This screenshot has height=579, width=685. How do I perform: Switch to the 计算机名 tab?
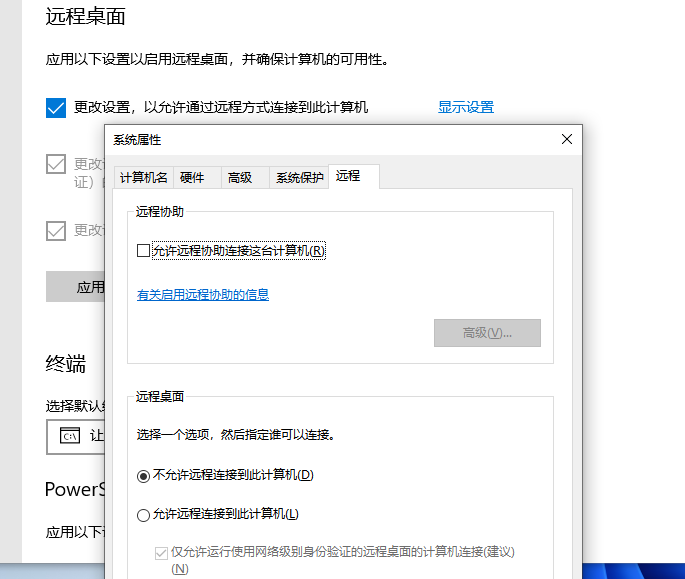pos(143,178)
